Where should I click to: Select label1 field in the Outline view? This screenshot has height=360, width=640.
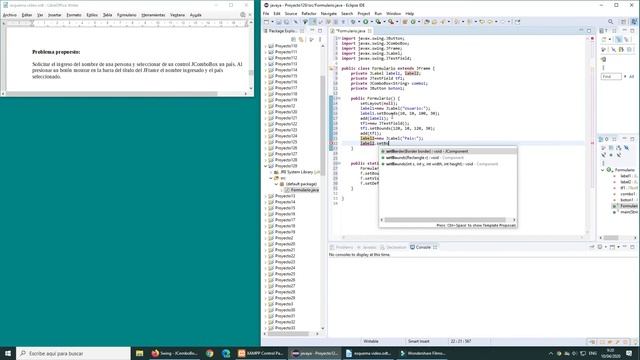[x=625, y=176]
